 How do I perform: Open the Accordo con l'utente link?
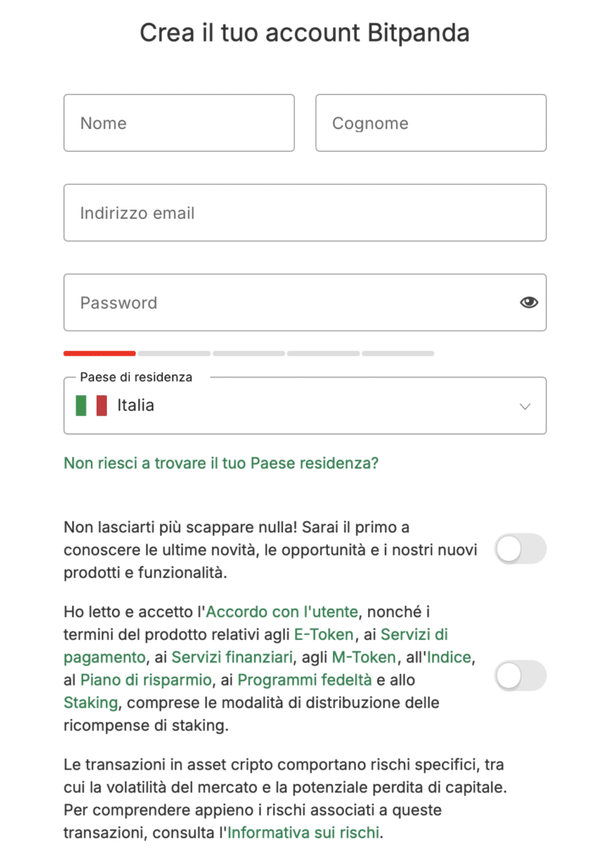coord(283,611)
